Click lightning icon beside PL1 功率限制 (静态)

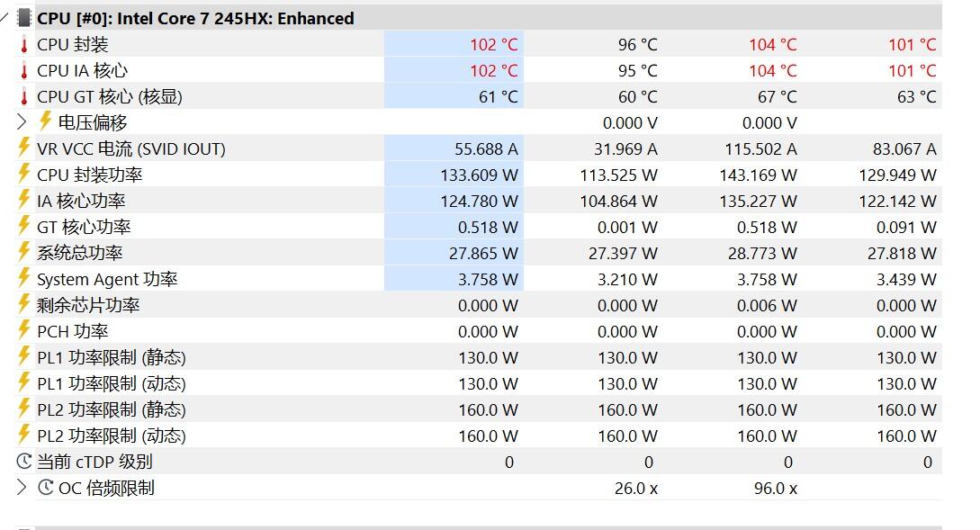pos(23,355)
